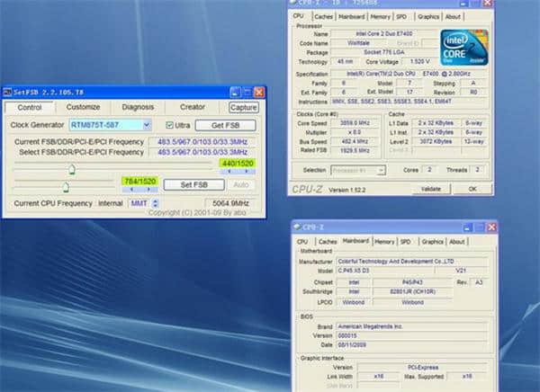Switch to the Diagnosis tab in SetFSB
Image resolution: width=540 pixels, height=392 pixels.
click(x=138, y=107)
